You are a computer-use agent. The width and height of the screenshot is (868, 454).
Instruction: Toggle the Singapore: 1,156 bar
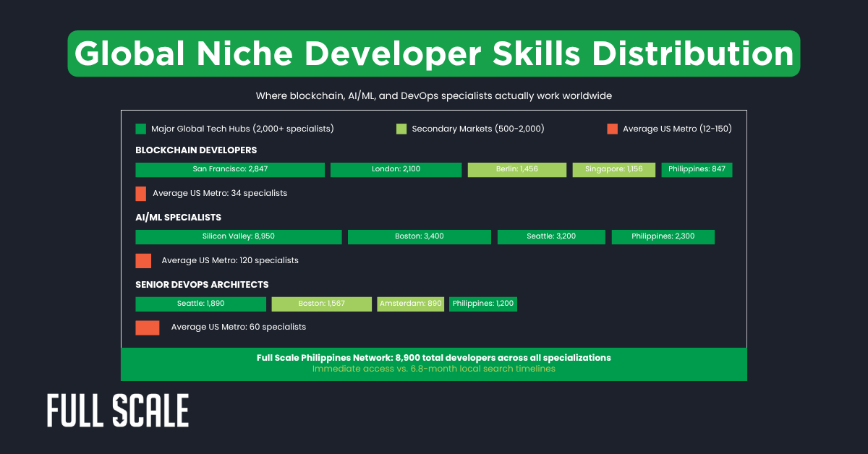613,169
